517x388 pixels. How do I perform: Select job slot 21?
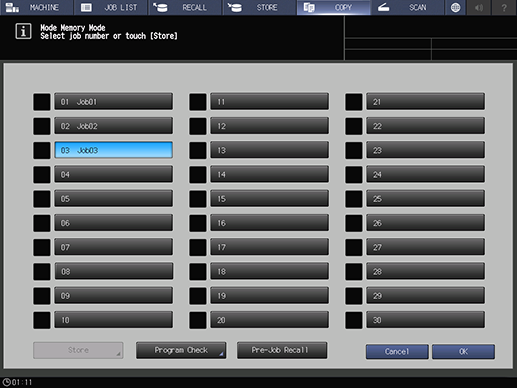[426, 101]
